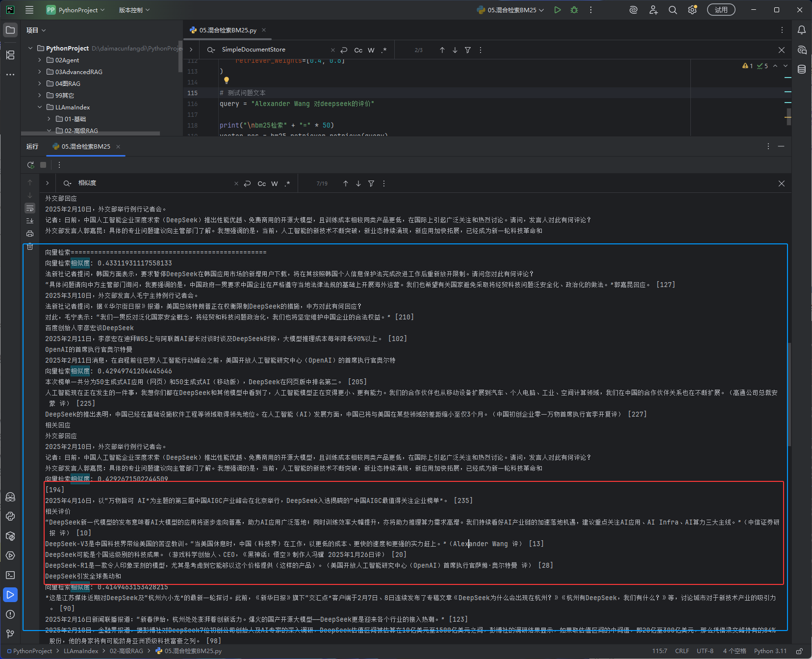
Task: Open the Project tool window folder icon
Action: [x=10, y=30]
